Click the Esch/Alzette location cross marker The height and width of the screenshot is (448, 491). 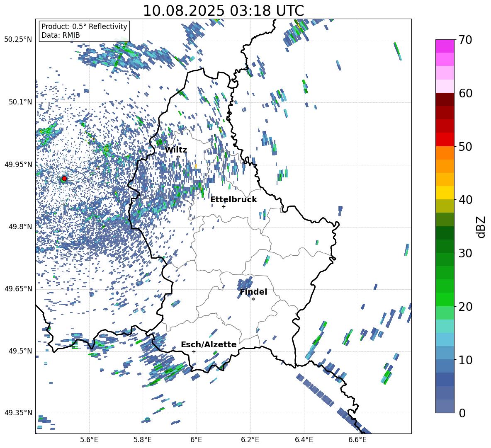pos(194,351)
